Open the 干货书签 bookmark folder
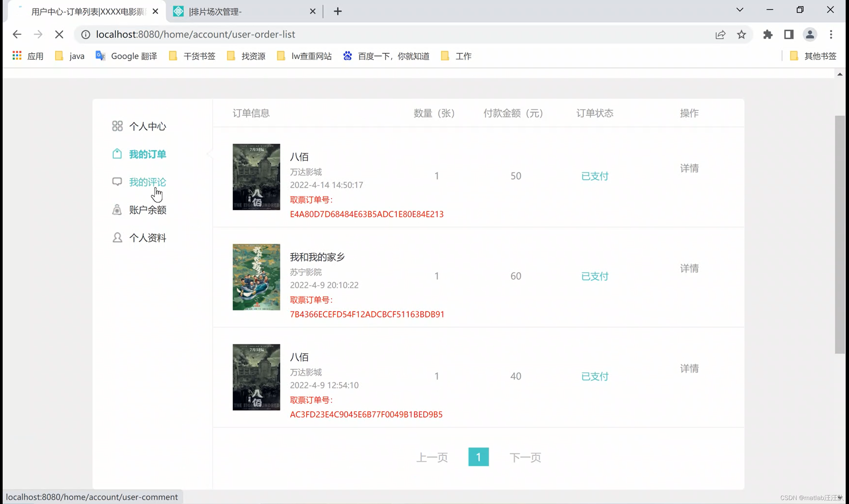 click(x=193, y=56)
